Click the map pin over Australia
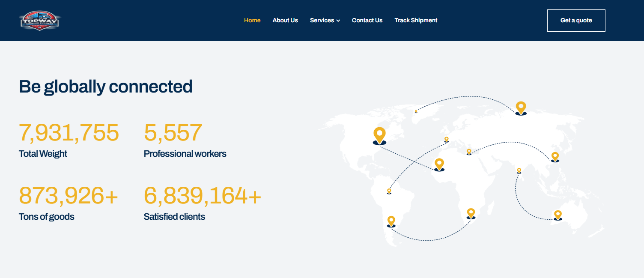This screenshot has width=644, height=278. click(x=558, y=215)
